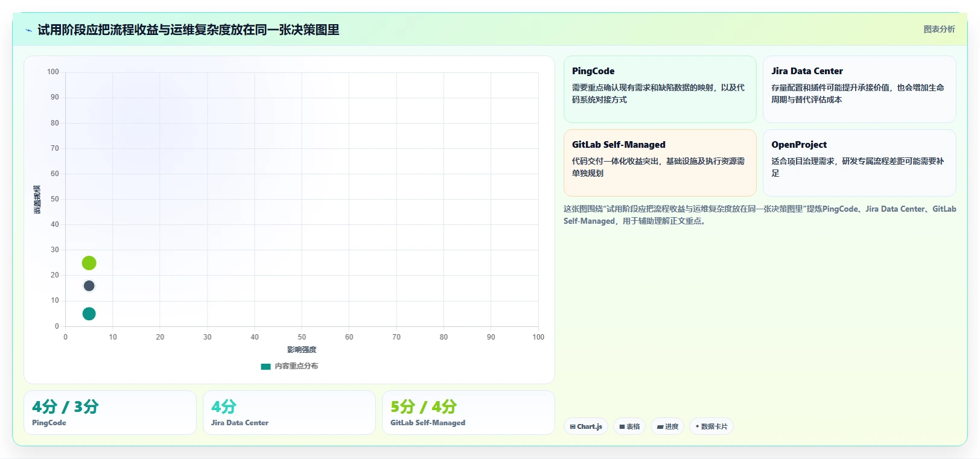Open the Jira Data Center card
The image size is (980, 459).
[859, 89]
